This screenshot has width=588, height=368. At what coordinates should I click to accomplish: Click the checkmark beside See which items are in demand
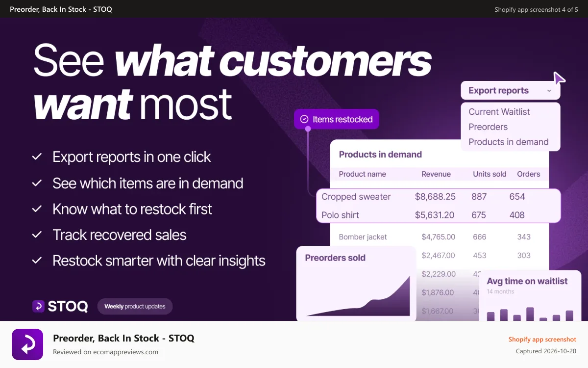[37, 183]
